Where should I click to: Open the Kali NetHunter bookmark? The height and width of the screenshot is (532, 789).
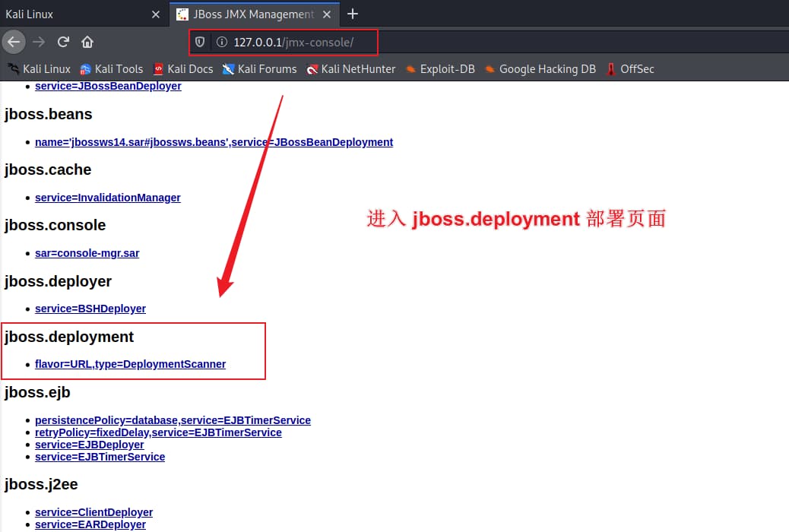click(x=351, y=69)
